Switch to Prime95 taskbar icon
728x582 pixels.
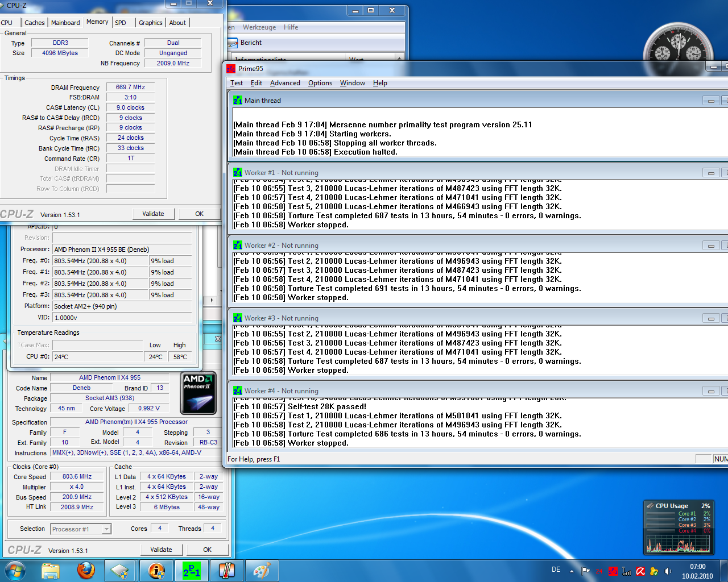(x=192, y=571)
